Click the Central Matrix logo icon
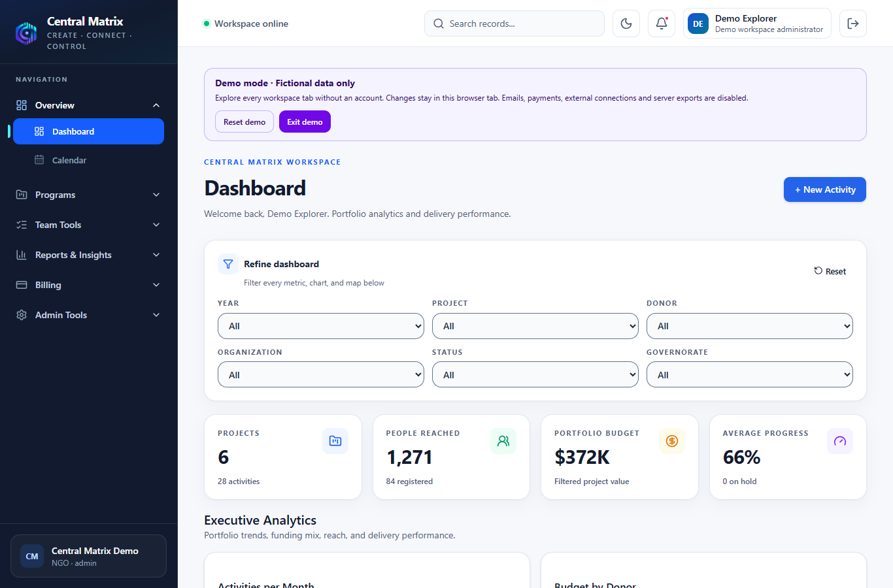893x588 pixels. (26, 33)
